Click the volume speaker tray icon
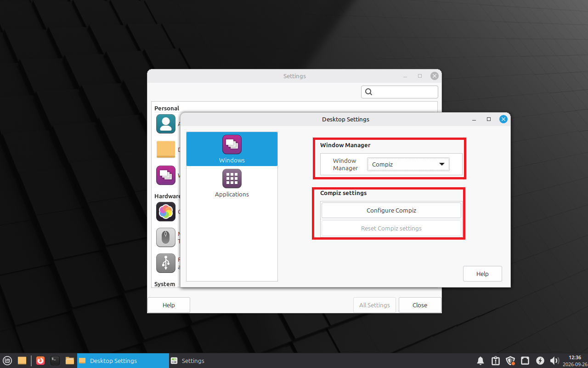 point(554,361)
